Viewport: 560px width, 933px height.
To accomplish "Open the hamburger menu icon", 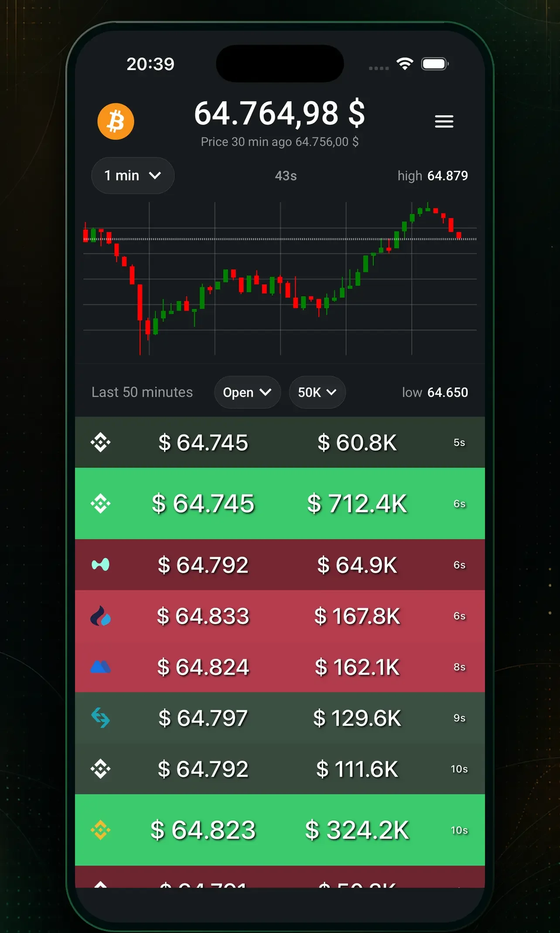I will (x=444, y=121).
